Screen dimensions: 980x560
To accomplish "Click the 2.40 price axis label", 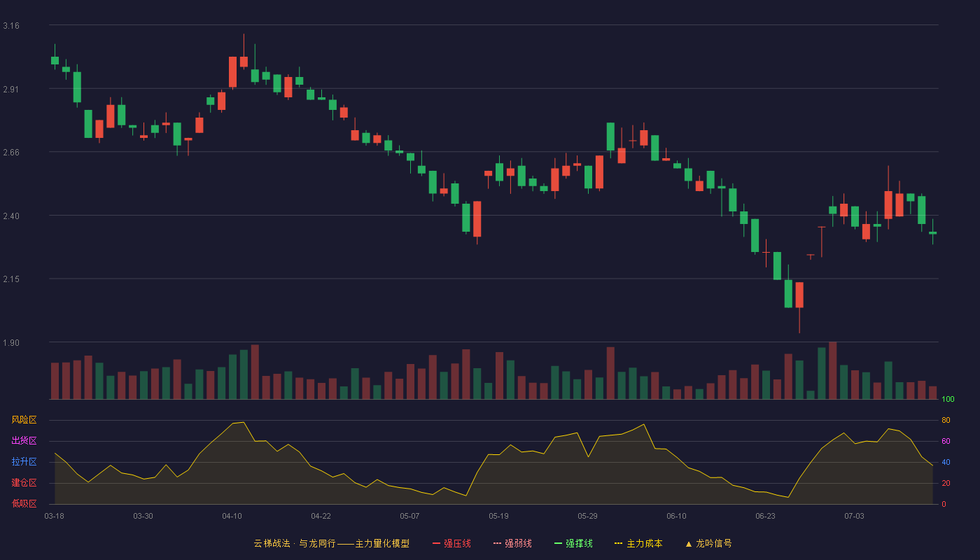I will pyautogui.click(x=11, y=216).
